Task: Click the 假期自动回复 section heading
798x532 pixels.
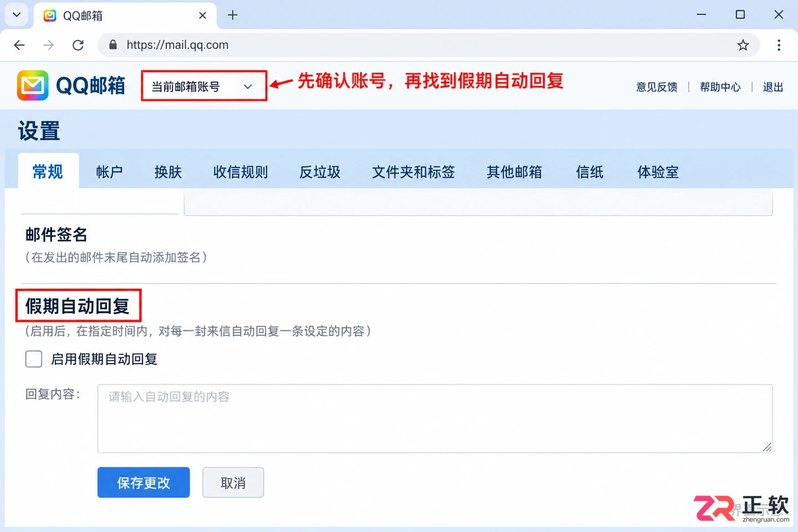Action: point(78,305)
